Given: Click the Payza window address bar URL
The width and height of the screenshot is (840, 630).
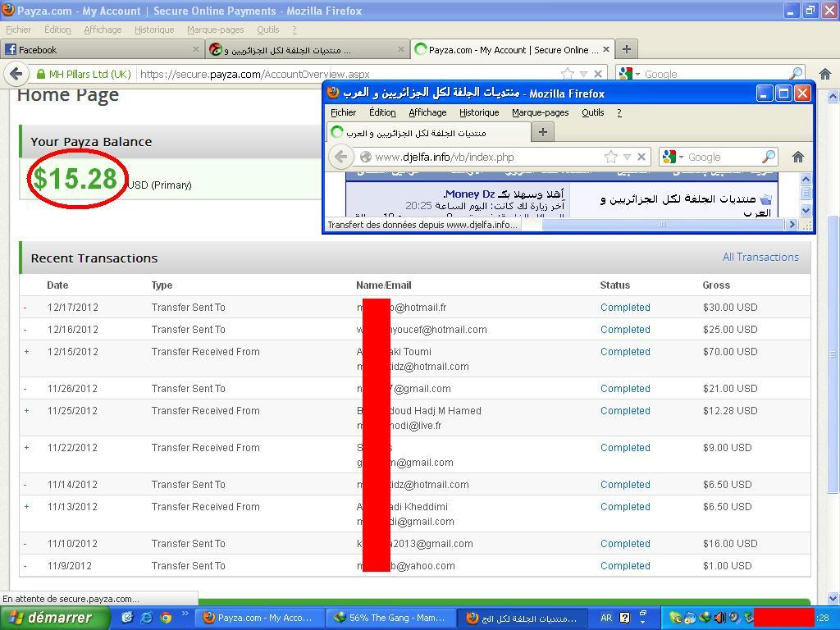Looking at the screenshot, I should click(255, 74).
